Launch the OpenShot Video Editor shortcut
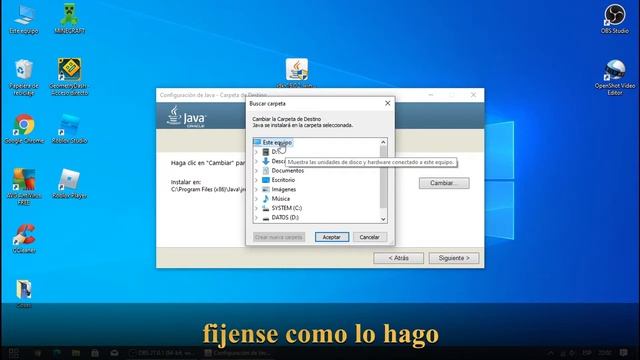Screen dimensions: 640x360 coord(615,77)
